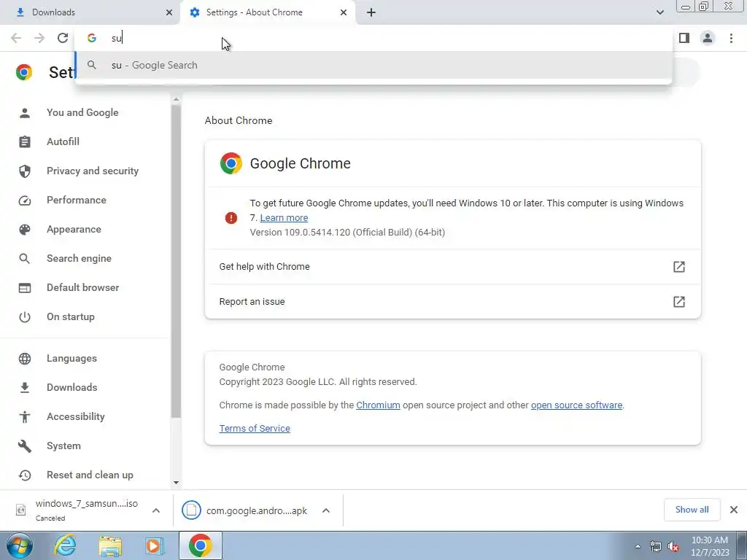Open Default browser settings
The image size is (747, 560).
click(x=83, y=287)
